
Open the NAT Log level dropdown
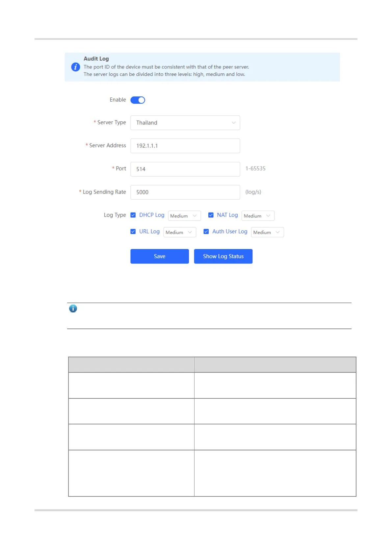tap(258, 216)
